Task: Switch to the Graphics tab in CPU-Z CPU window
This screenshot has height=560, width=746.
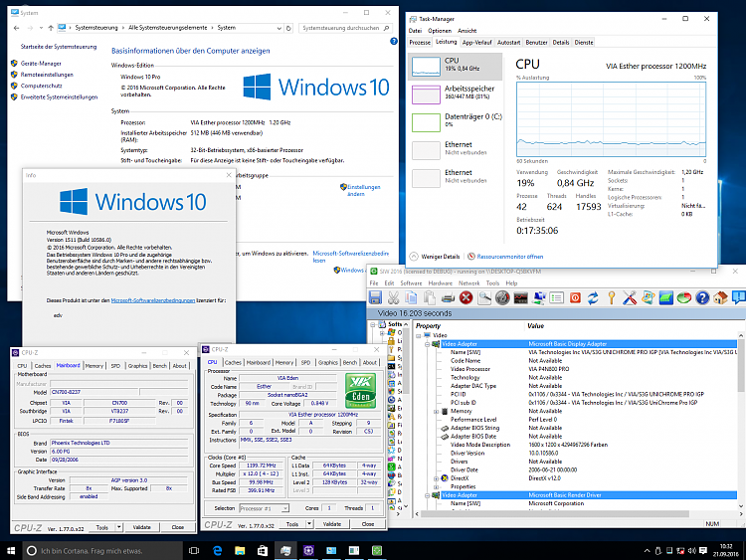Action: (328, 362)
